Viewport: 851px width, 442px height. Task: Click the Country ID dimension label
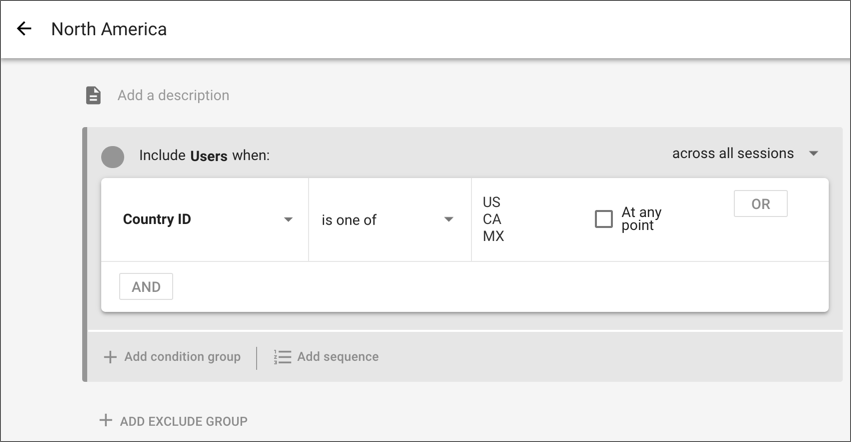pos(157,220)
